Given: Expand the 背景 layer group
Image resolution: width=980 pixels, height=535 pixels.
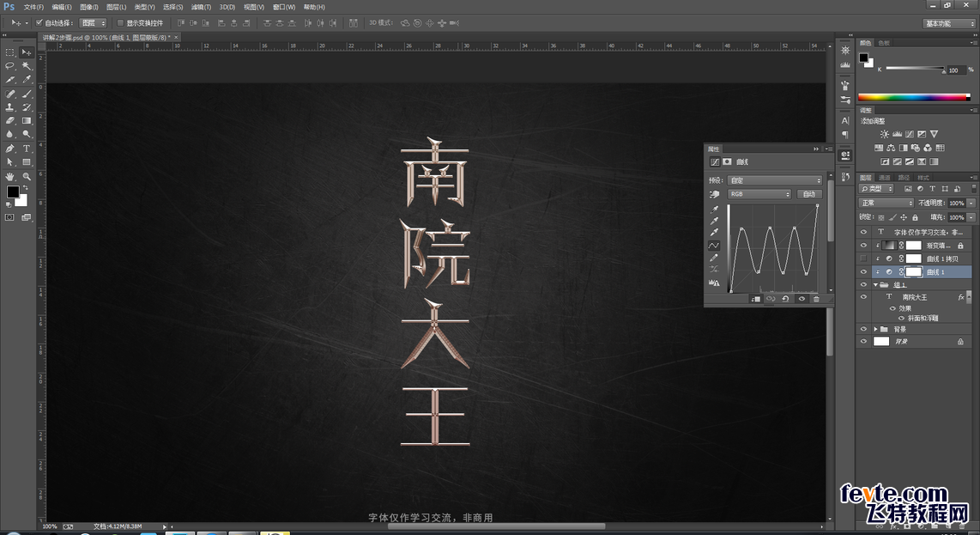Looking at the screenshot, I should click(876, 329).
